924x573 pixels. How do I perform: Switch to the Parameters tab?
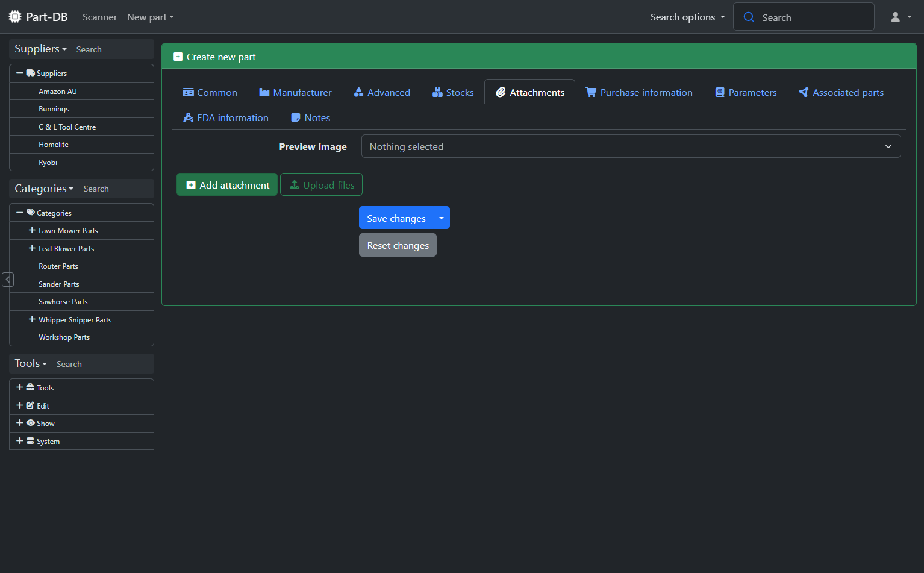(746, 92)
